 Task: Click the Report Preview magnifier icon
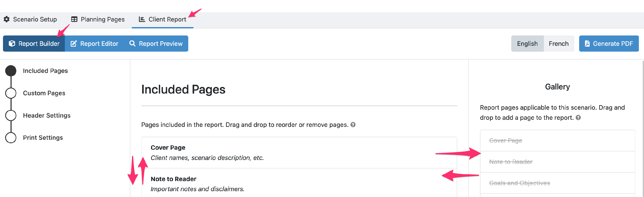tap(132, 44)
